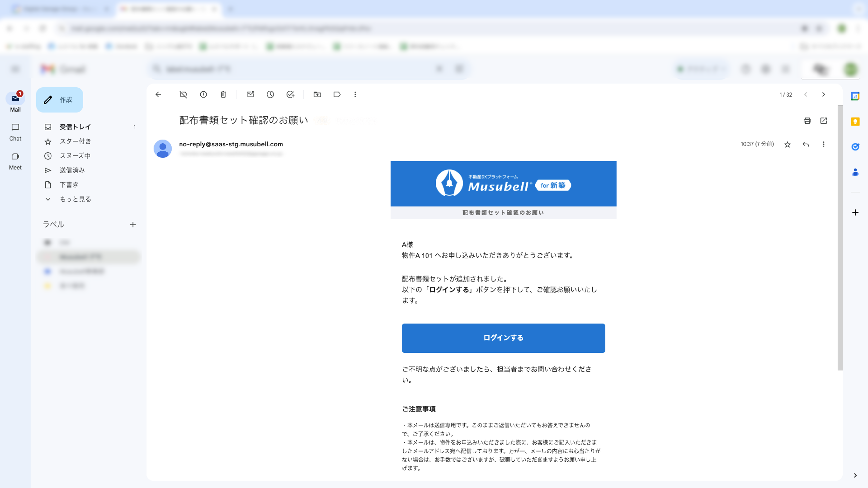Click the report spam icon

(x=203, y=95)
